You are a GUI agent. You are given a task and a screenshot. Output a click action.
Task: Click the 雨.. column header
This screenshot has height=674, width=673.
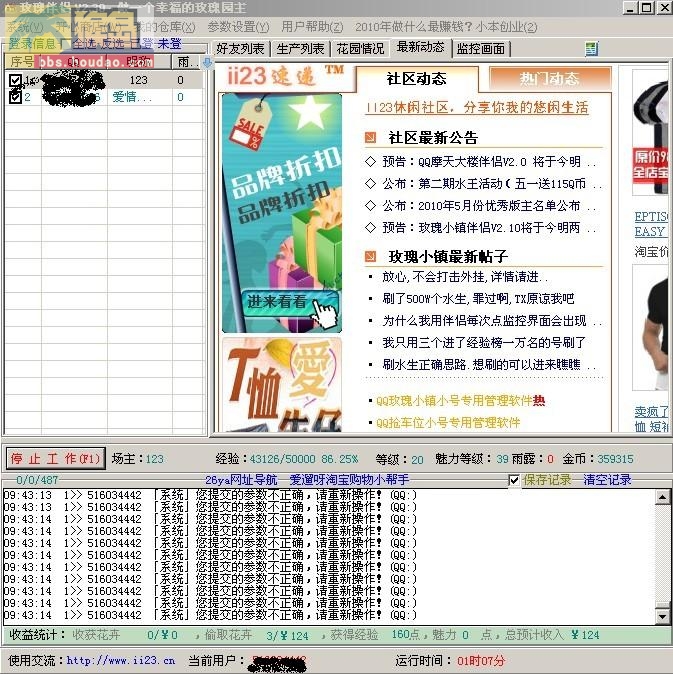(187, 62)
